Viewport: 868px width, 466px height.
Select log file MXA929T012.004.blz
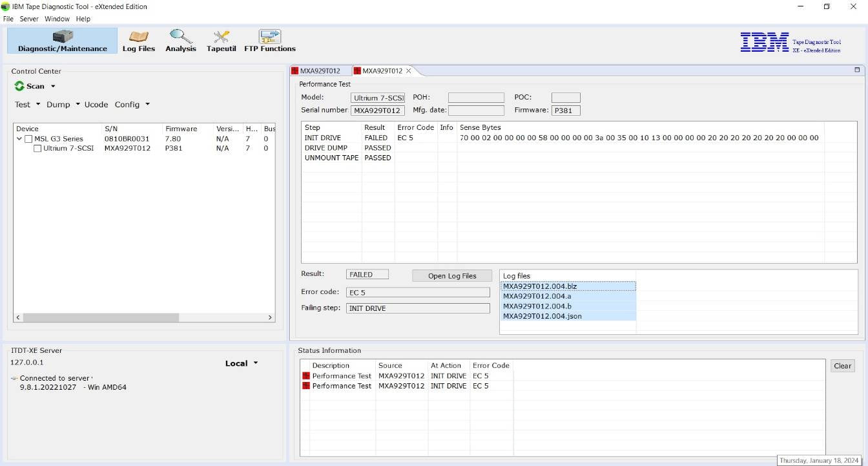568,286
